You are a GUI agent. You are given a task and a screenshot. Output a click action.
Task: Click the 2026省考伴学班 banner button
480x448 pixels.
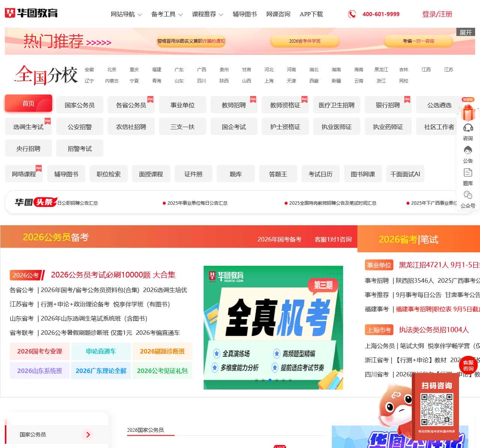point(304,41)
